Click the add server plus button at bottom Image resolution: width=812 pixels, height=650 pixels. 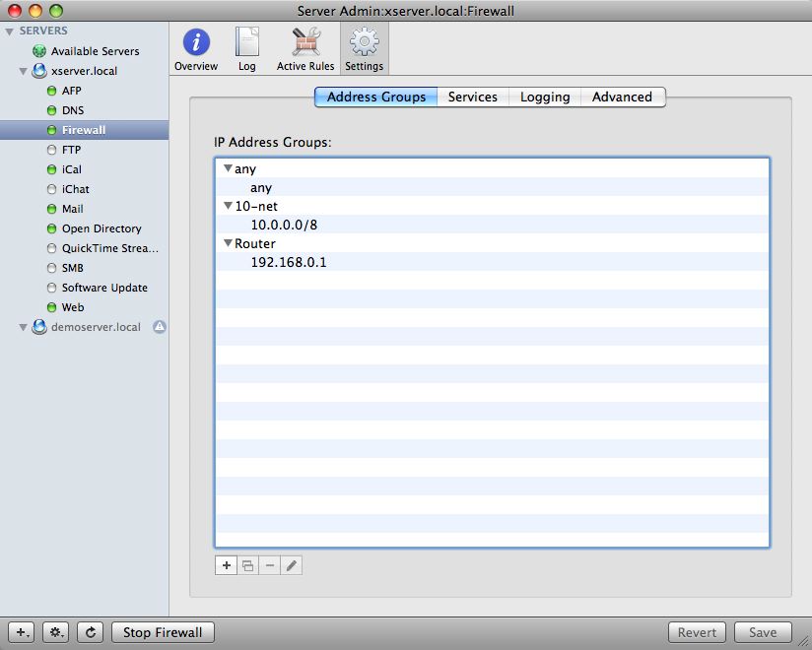pos(22,632)
